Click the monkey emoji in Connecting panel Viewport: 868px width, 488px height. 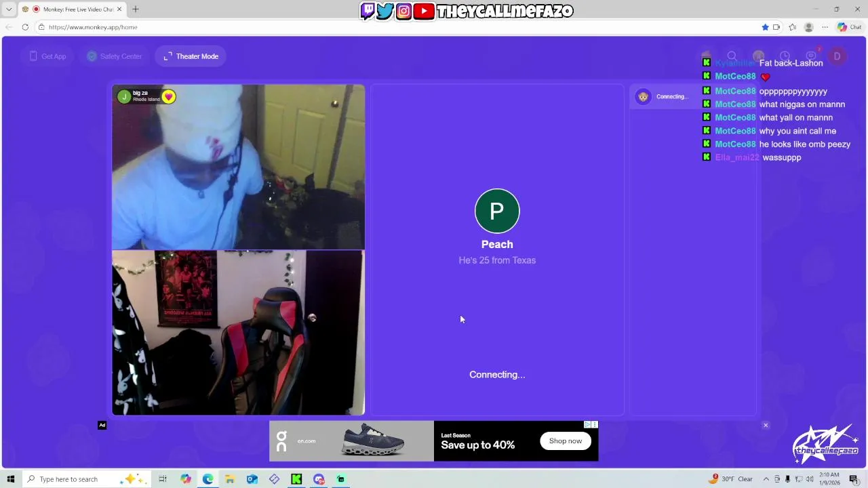[x=643, y=96]
